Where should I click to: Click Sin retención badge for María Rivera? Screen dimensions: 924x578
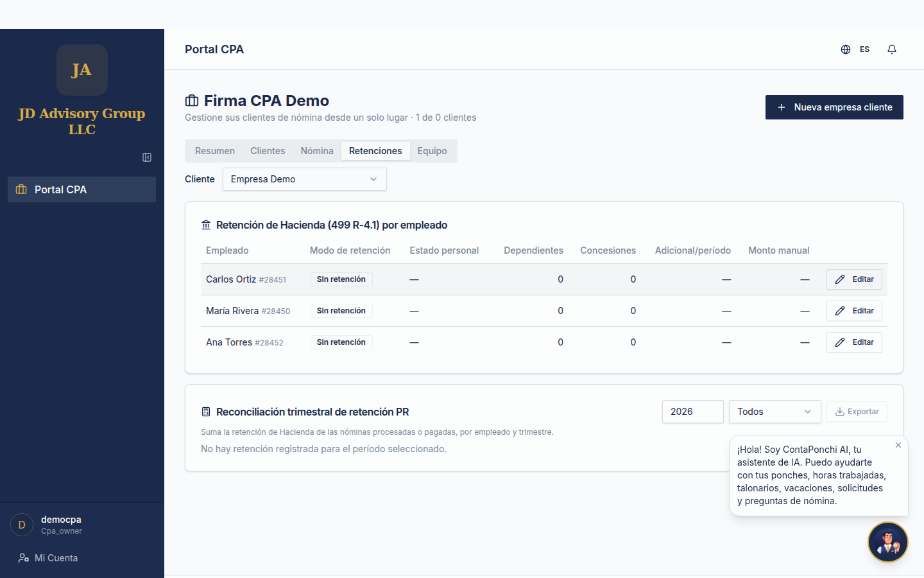341,311
